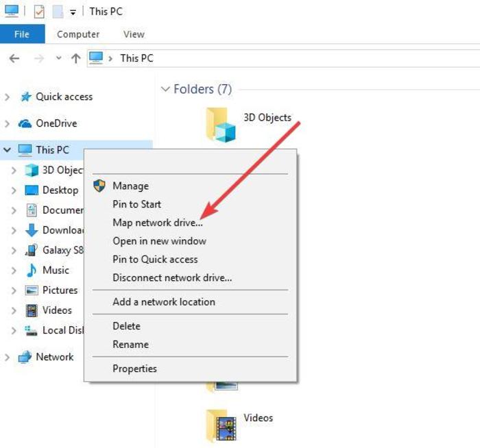Screen dimensions: 480x448
Task: Click the This PC icon in the title bar
Action: click(12, 12)
